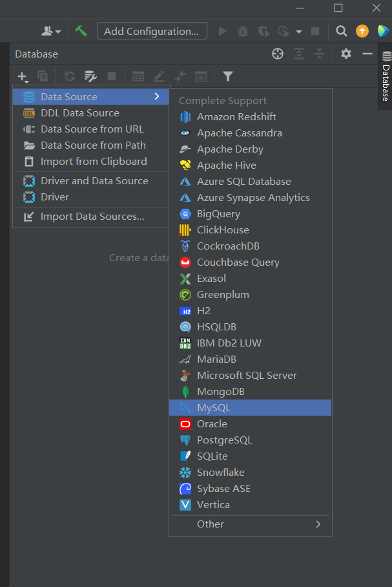The image size is (392, 587).
Task: Select IBM Db2 LUW
Action: click(x=250, y=343)
